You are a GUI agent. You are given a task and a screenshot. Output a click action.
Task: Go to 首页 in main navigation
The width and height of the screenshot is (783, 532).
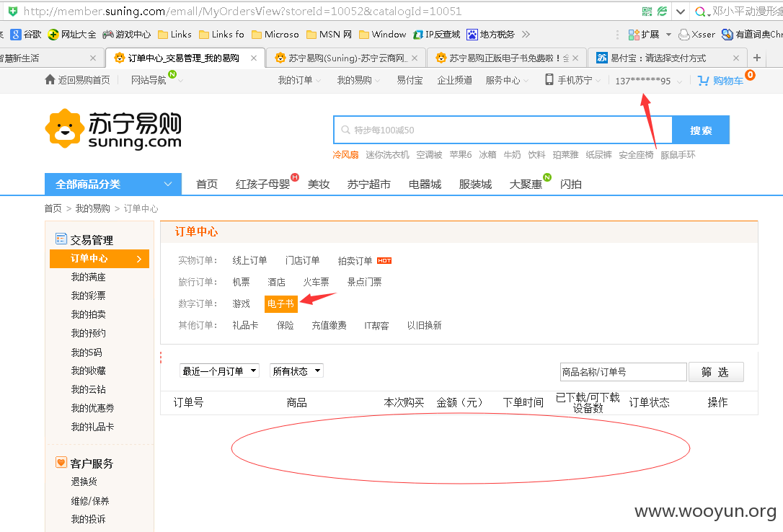[207, 185]
